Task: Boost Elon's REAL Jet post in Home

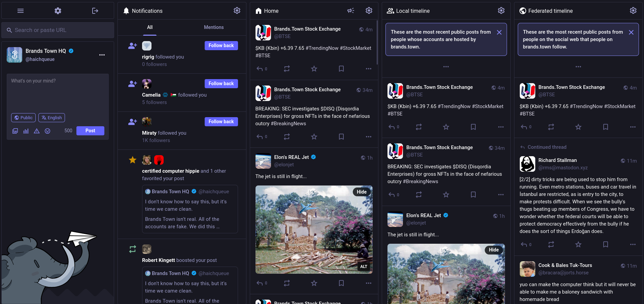Action: (x=287, y=283)
